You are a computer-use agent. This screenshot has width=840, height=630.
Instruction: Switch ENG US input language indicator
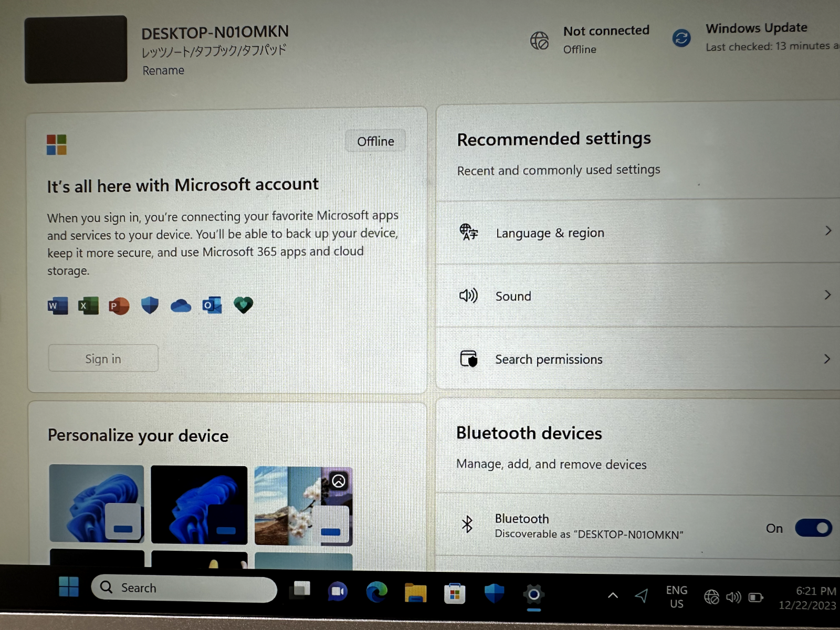point(677,597)
